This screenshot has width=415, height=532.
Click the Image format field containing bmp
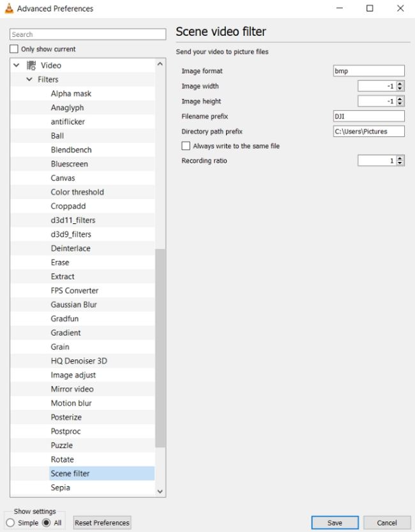(369, 71)
